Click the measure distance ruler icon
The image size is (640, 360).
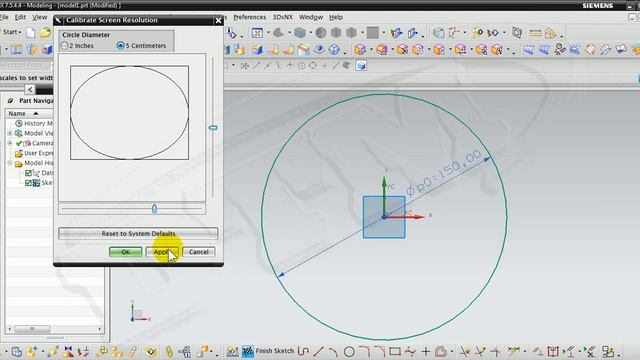coord(535,33)
